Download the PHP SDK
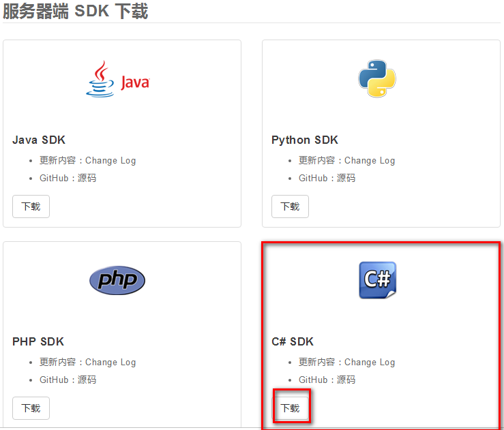The height and width of the screenshot is (430, 504). click(x=31, y=408)
